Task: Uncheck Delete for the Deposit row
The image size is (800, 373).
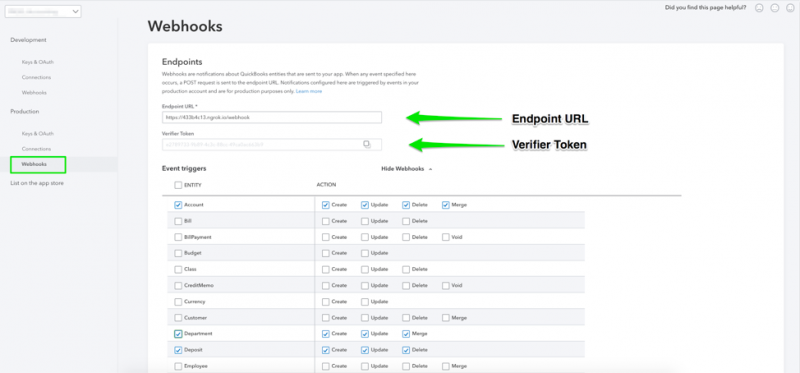Action: point(406,351)
